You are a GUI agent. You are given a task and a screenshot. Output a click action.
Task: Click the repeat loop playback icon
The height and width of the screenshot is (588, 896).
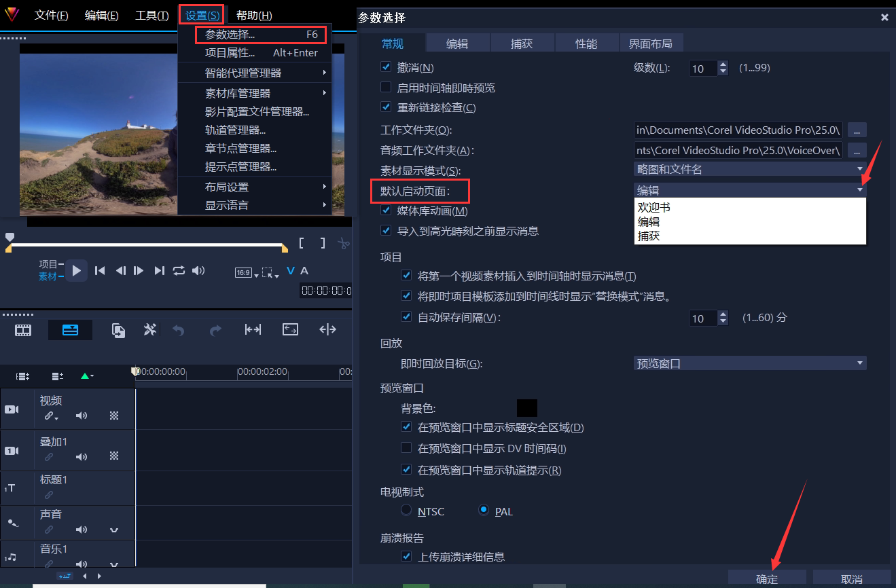click(179, 271)
